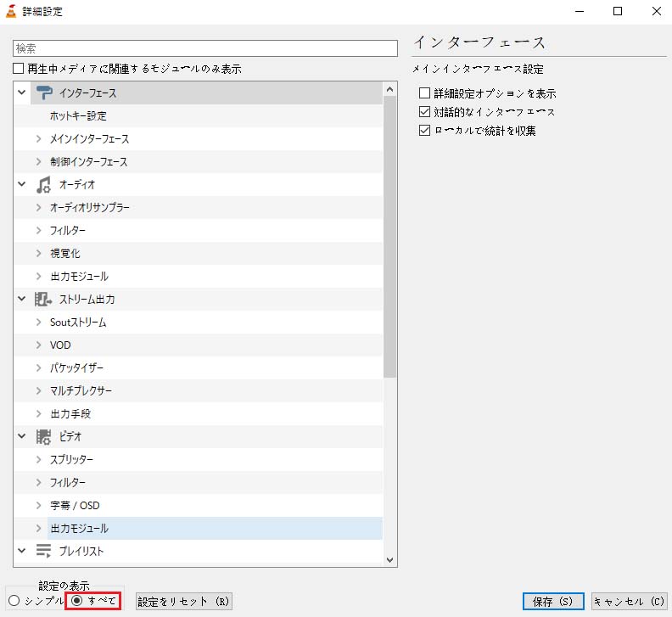672x617 pixels.
Task: Minimize the 詳細設定 window
Action: (580, 11)
